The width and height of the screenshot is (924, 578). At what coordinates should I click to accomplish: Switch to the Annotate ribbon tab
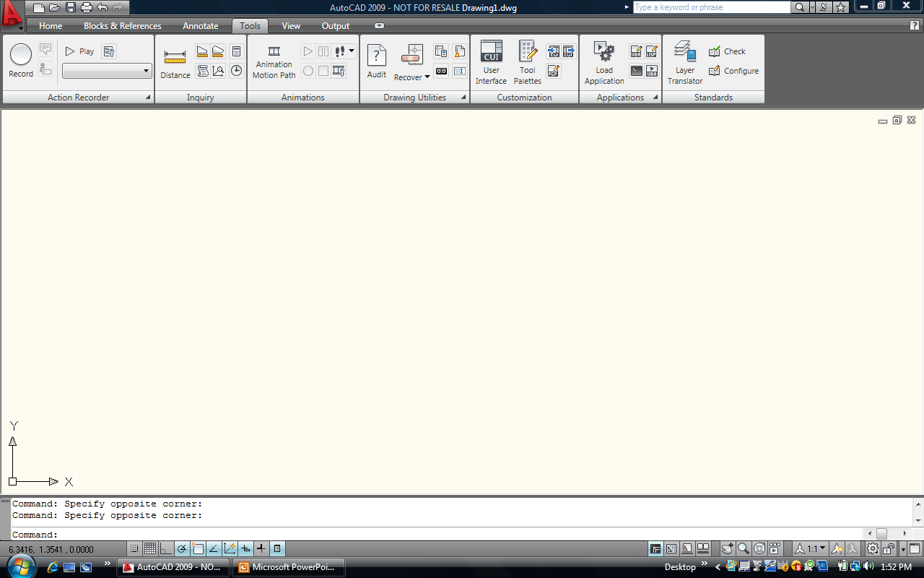tap(201, 26)
